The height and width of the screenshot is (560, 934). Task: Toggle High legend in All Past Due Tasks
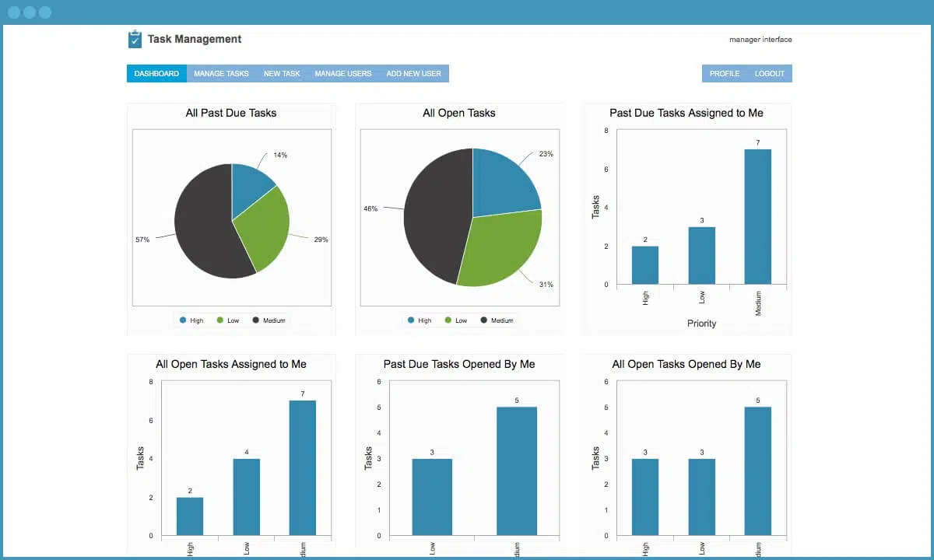pyautogui.click(x=191, y=320)
